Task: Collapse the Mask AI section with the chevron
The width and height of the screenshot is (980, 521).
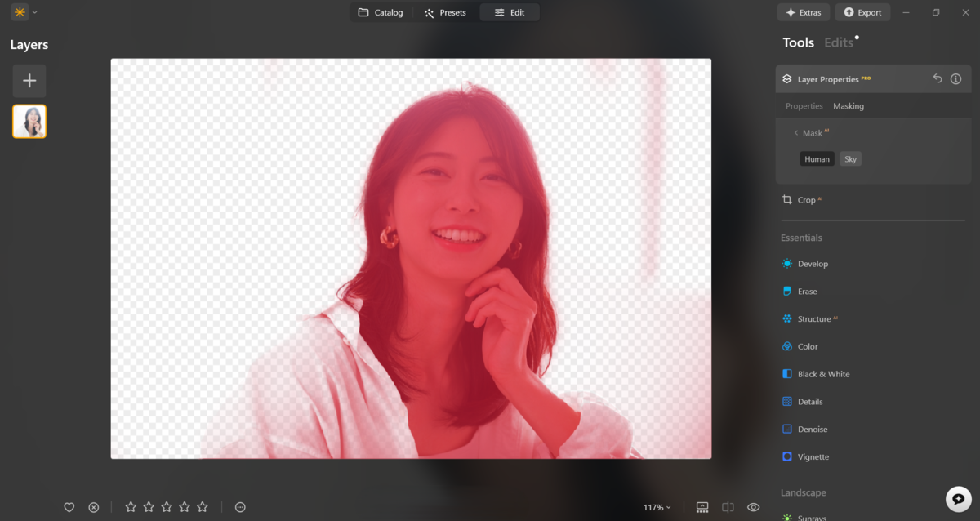Action: pyautogui.click(x=795, y=132)
